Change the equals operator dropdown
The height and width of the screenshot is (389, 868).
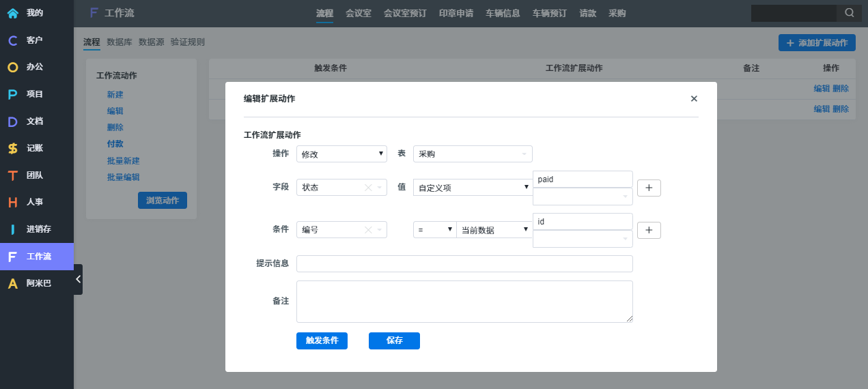pos(434,230)
